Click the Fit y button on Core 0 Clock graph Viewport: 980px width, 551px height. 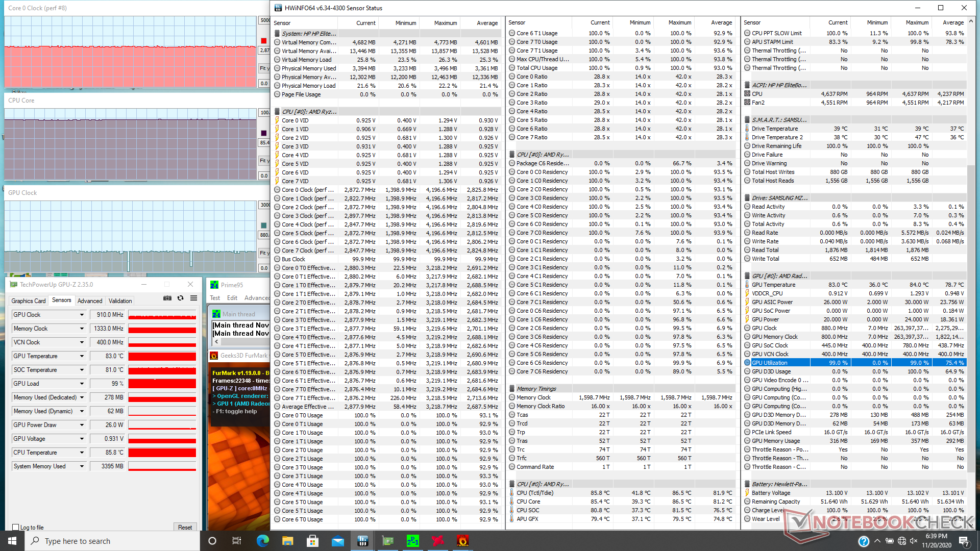pos(263,68)
